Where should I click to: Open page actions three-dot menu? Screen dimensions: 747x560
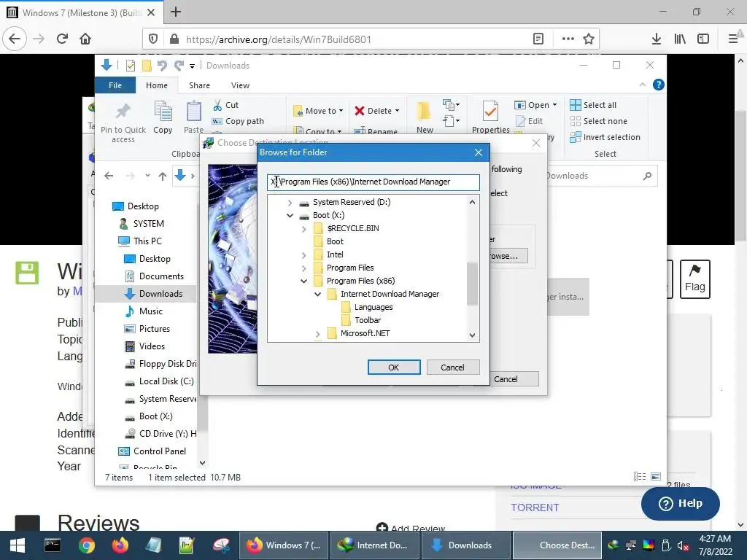pyautogui.click(x=568, y=39)
